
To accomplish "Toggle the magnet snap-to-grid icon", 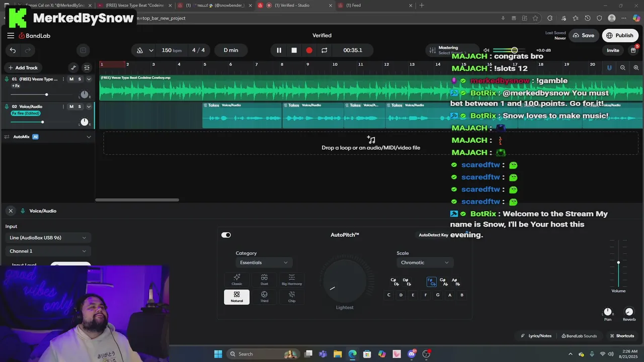I will pos(609,67).
